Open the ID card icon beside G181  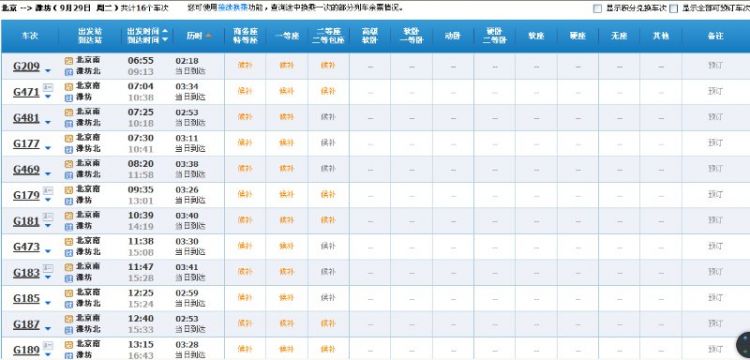[48, 216]
